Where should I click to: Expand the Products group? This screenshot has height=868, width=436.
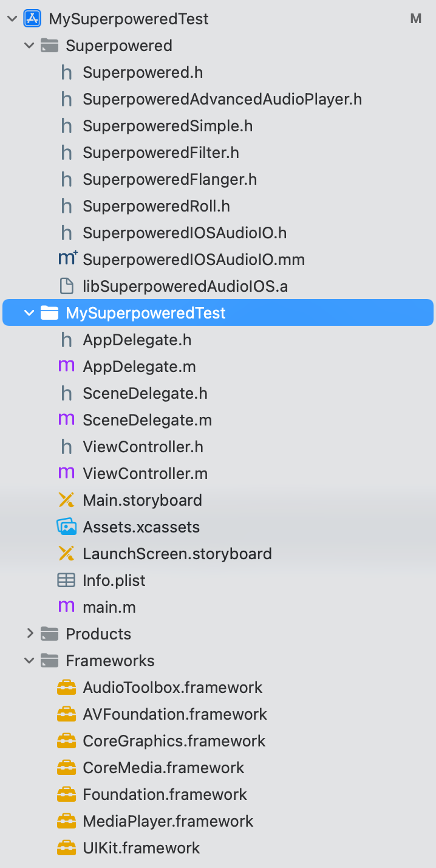tap(30, 633)
